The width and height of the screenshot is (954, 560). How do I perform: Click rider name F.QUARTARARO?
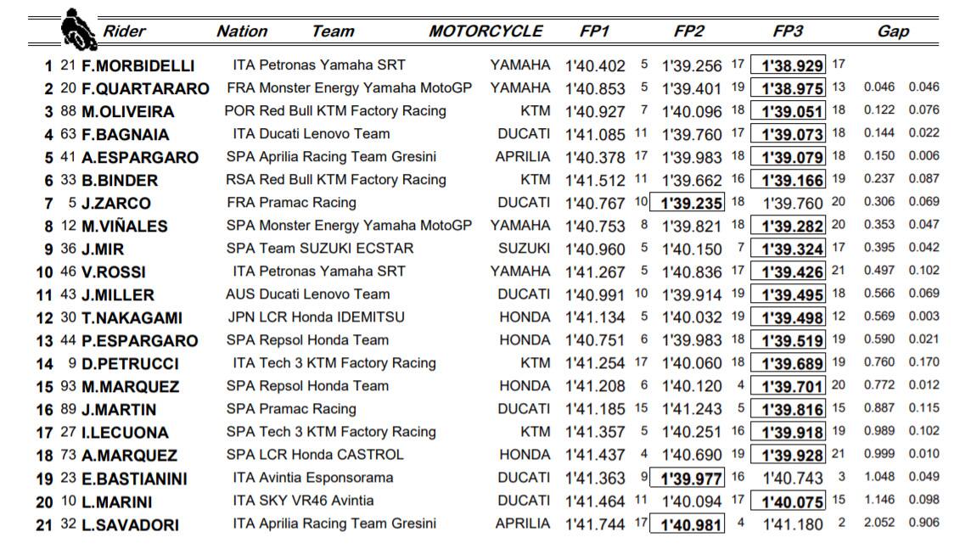[x=145, y=88]
